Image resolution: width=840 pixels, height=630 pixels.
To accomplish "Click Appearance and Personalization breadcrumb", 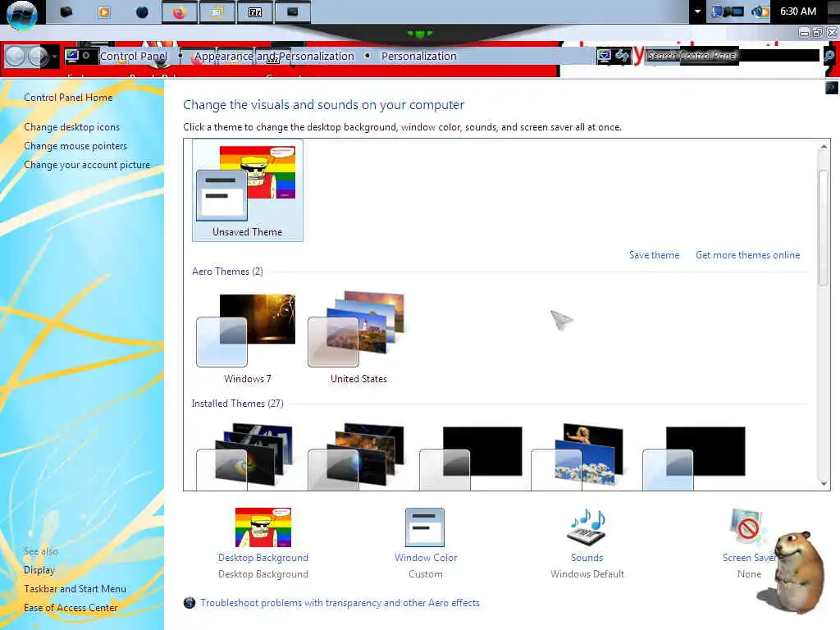I will click(x=274, y=57).
